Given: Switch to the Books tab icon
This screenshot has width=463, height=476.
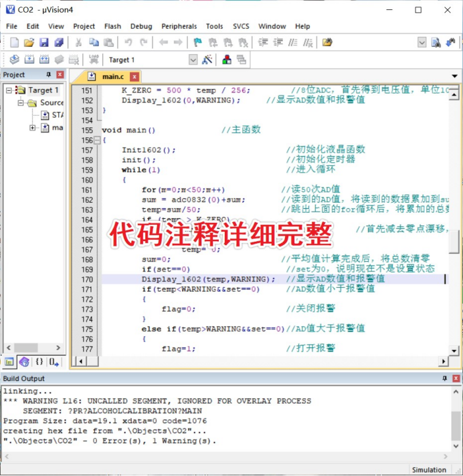Looking at the screenshot, I should tap(24, 362).
